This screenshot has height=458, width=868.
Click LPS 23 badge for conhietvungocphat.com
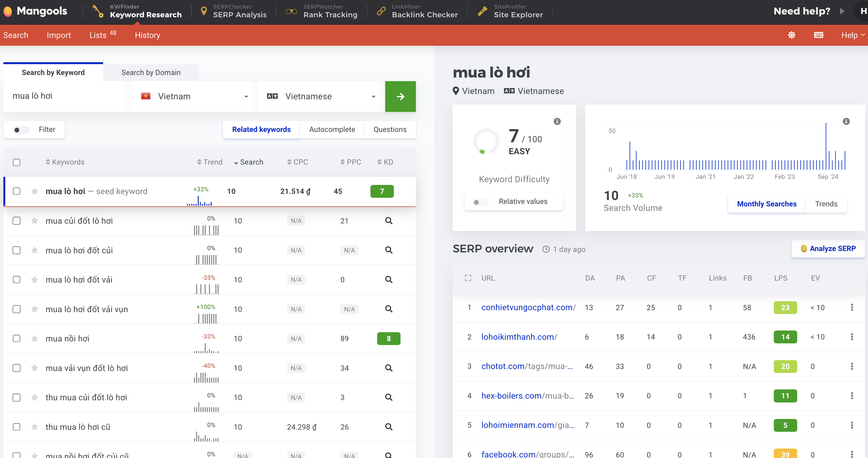(785, 307)
